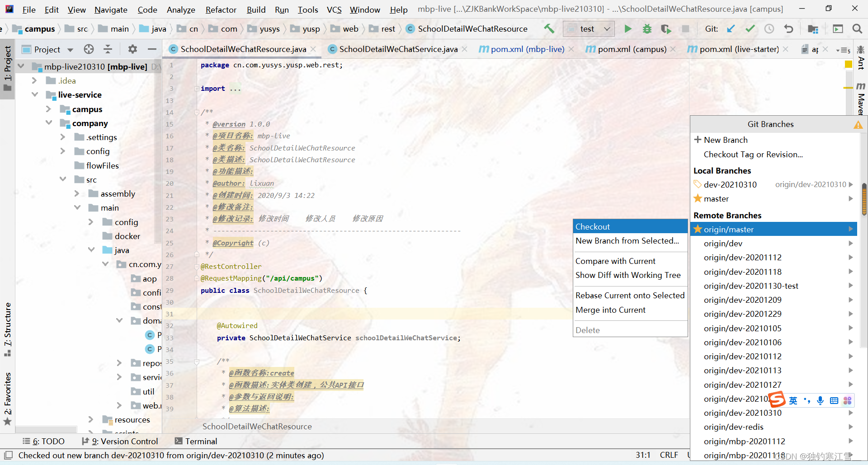The height and width of the screenshot is (465, 868).
Task: Click the locate current file target icon
Action: tap(89, 49)
